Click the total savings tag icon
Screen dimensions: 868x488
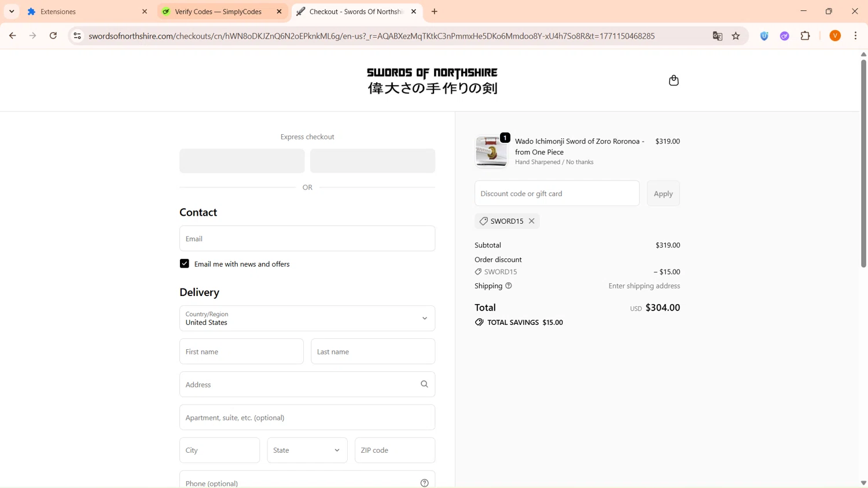479,322
